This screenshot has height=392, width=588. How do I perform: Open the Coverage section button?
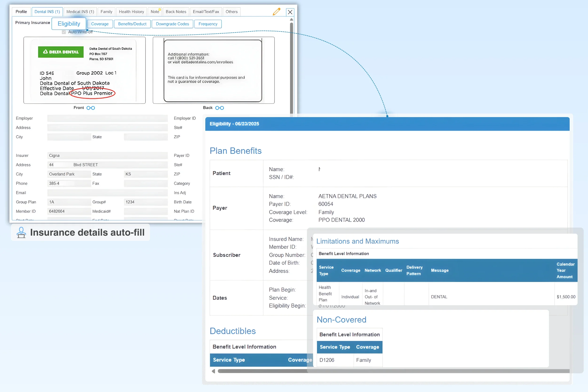click(x=100, y=24)
